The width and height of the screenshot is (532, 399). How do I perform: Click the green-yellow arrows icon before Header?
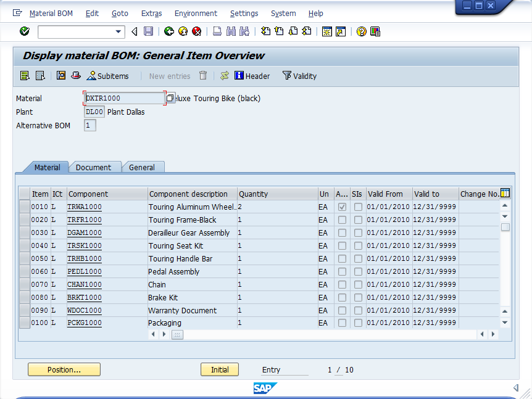(x=224, y=76)
